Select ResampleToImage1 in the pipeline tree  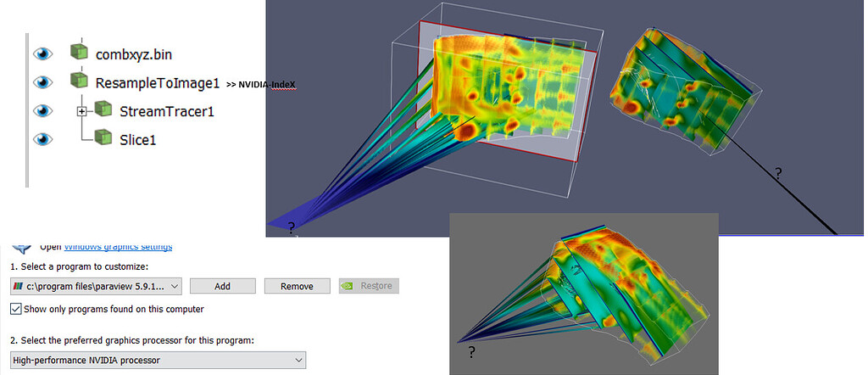click(158, 82)
